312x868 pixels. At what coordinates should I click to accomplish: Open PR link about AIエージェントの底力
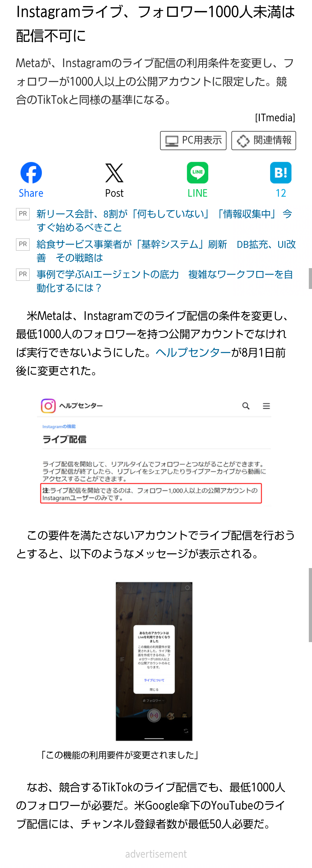[165, 281]
